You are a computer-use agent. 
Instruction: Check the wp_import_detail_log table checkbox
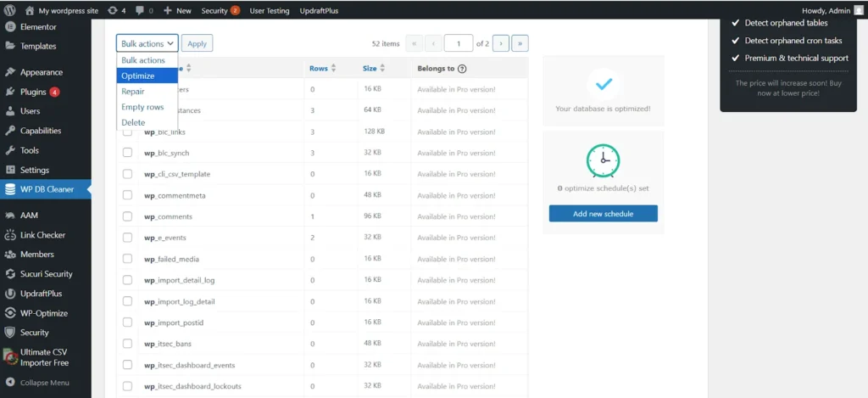(x=127, y=280)
